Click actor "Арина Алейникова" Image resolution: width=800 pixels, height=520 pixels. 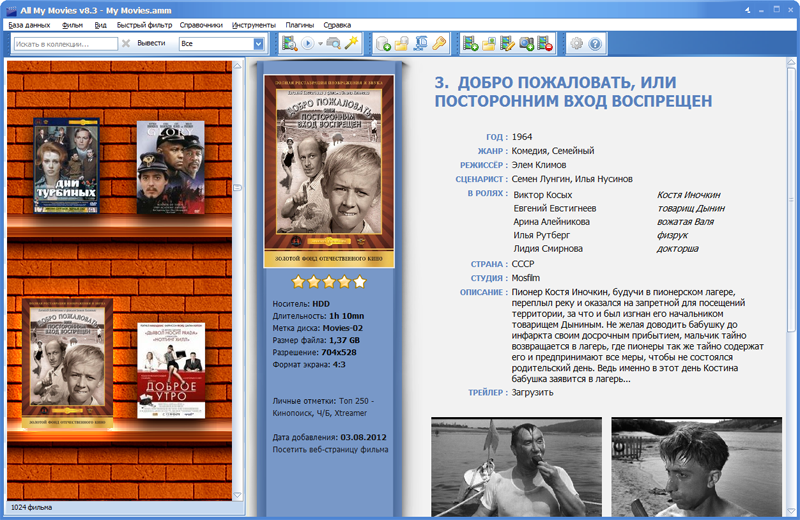tap(552, 221)
